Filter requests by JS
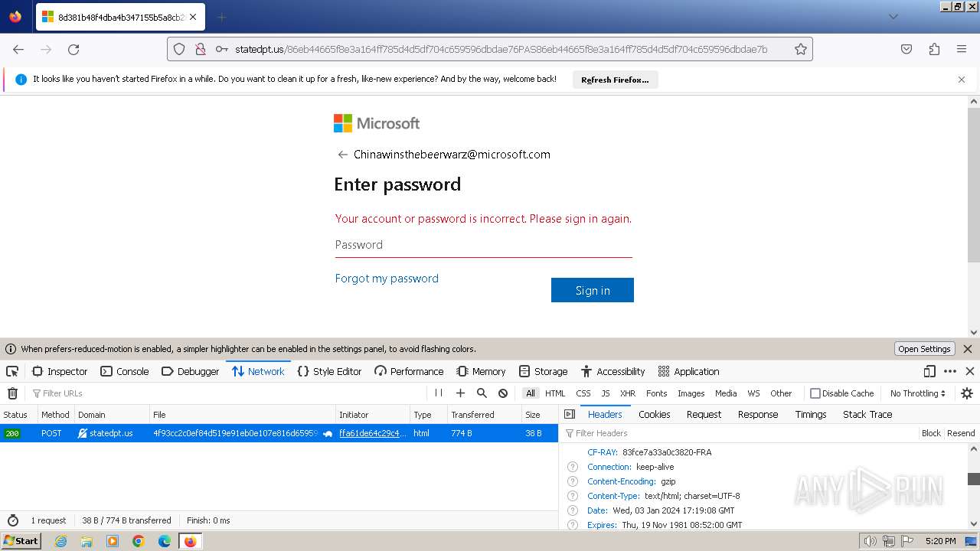The height and width of the screenshot is (551, 980). coord(606,393)
